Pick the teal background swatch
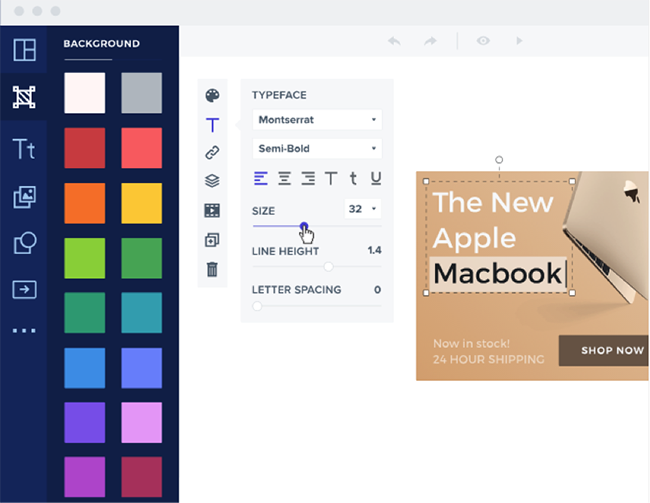This screenshot has height=503, width=650. click(x=141, y=313)
